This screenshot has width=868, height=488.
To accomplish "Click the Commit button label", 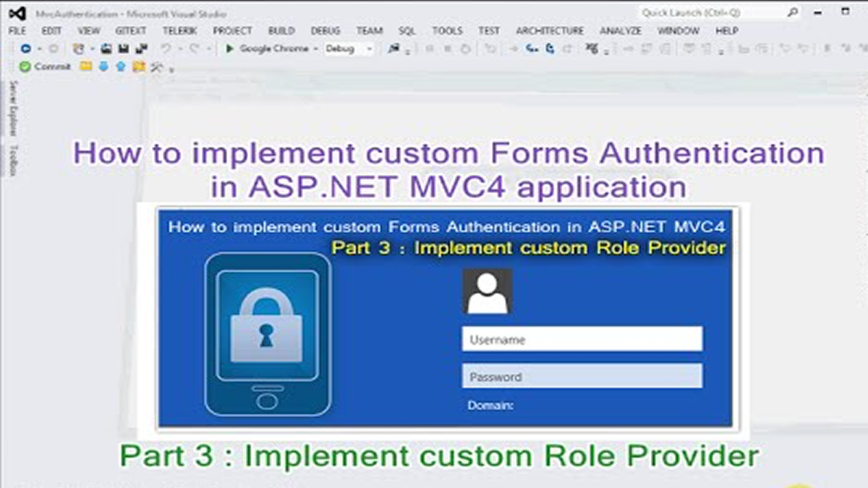I will (x=52, y=67).
